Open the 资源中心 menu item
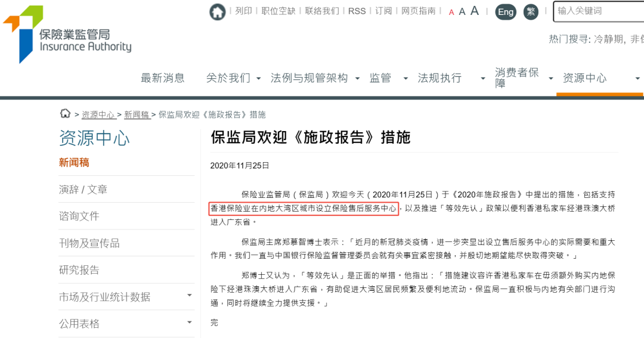Screen dimensions: 644x338 pos(584,77)
